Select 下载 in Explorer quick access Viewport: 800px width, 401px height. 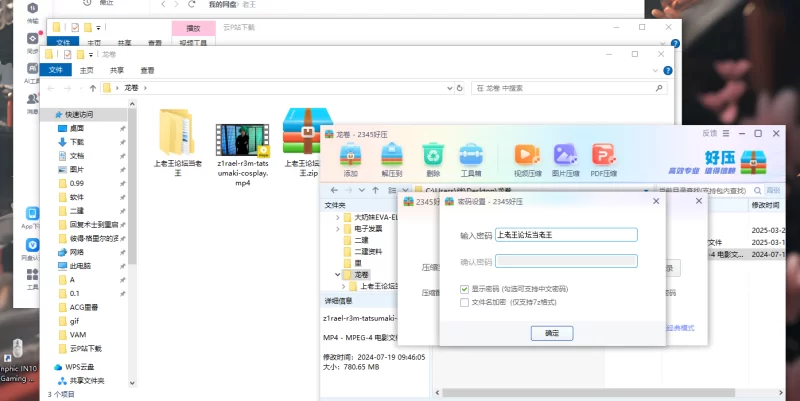[x=77, y=142]
